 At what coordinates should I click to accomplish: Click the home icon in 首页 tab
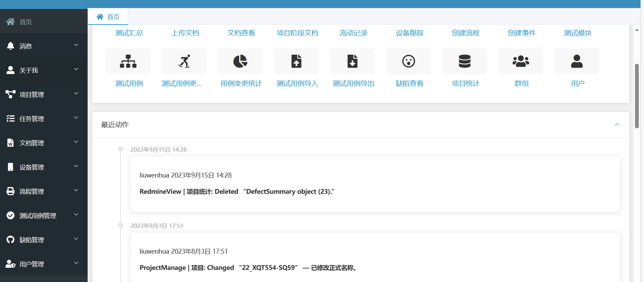point(100,17)
